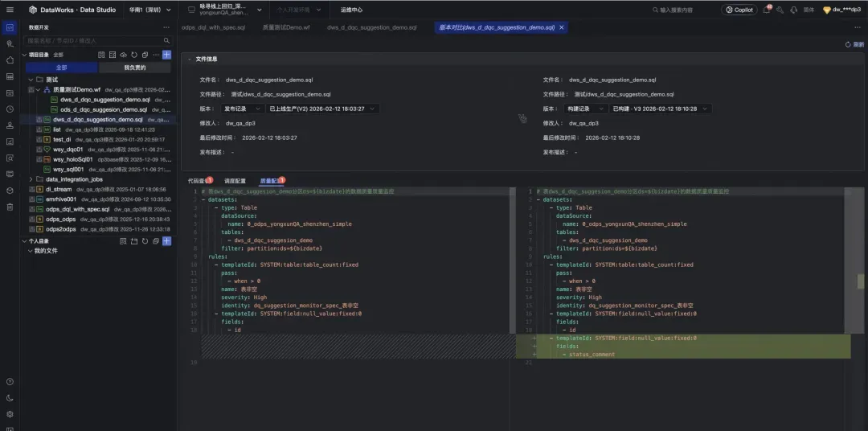Open the wrench tools icon
Screen dimensions: 868x431
coord(780,10)
